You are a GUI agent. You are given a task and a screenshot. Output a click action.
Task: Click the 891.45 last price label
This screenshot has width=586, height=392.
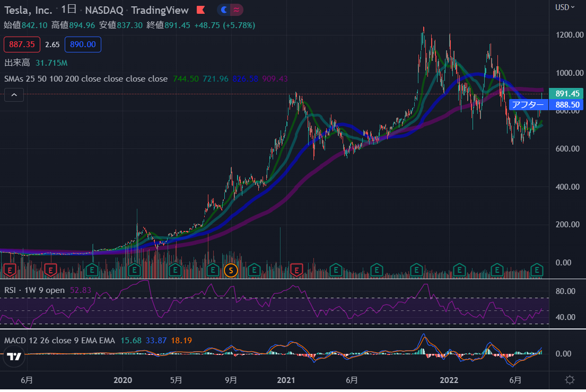tap(567, 93)
